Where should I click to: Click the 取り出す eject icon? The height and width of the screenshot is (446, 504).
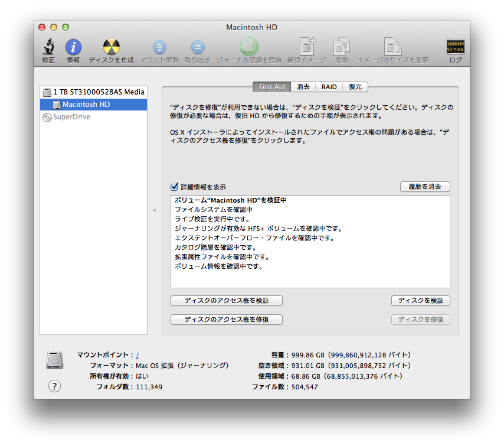[x=198, y=47]
